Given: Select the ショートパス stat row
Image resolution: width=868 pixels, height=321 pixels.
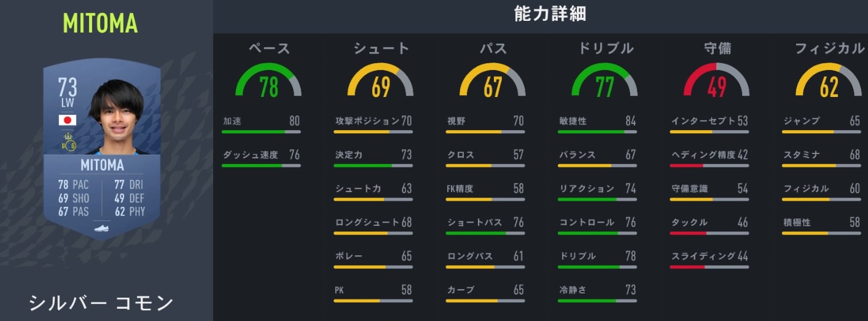Looking at the screenshot, I should [x=485, y=223].
